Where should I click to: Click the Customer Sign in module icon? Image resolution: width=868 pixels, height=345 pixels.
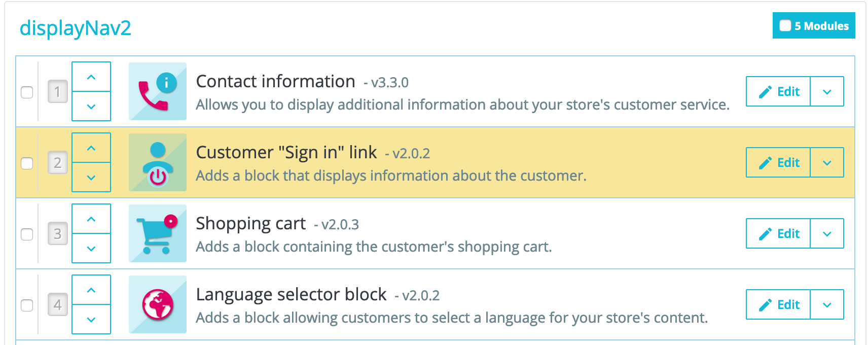tap(158, 162)
